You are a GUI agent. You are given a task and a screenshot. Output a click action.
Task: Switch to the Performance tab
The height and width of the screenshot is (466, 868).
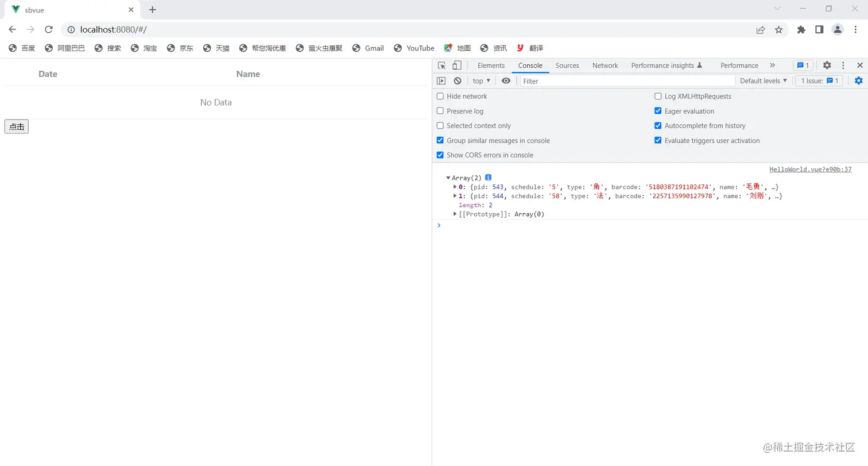739,66
